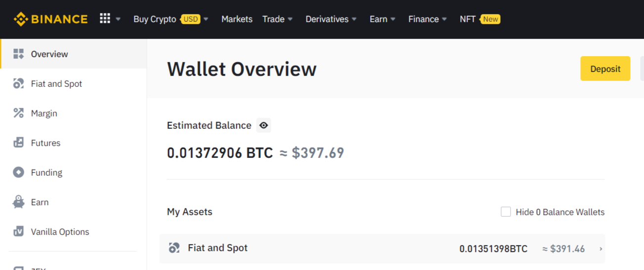Open the apps grid menu icon
Image resolution: width=644 pixels, height=270 pixels.
(x=105, y=19)
